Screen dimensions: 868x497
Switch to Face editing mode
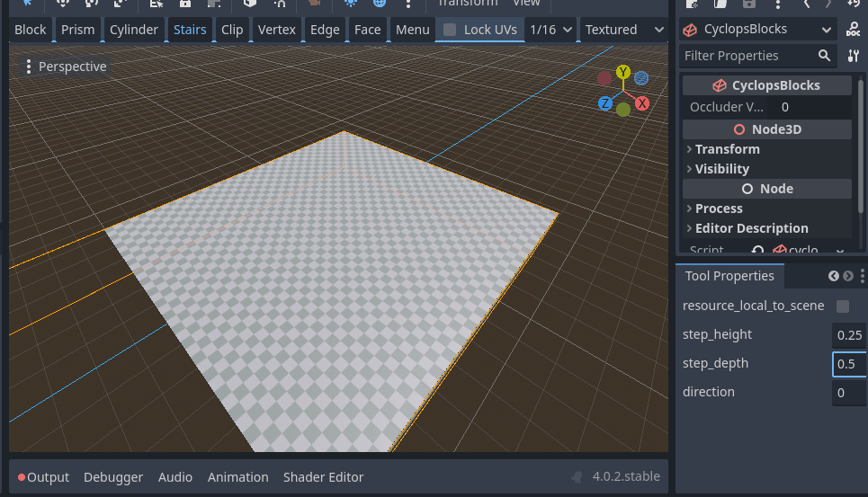point(367,30)
